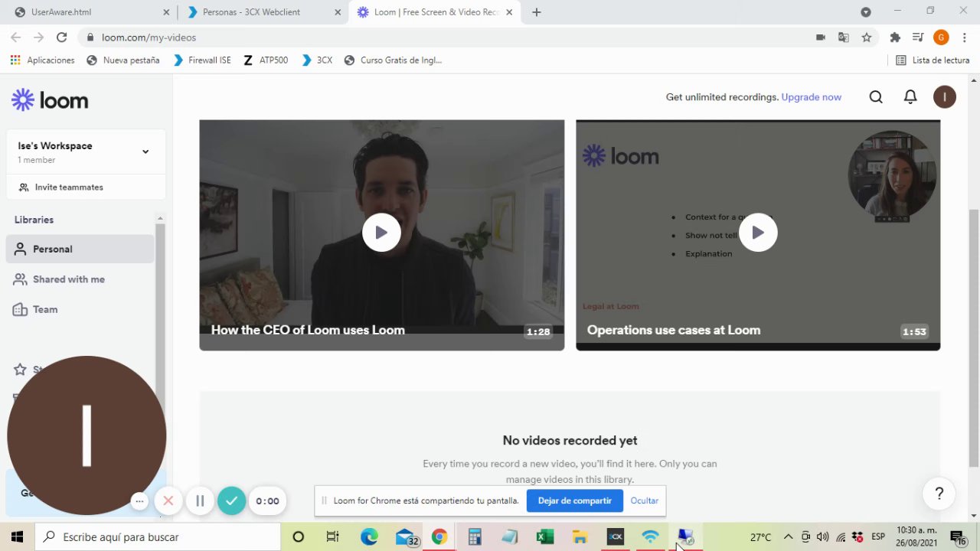The image size is (980, 551).
Task: Open 3CX app from taskbar
Action: tap(615, 537)
